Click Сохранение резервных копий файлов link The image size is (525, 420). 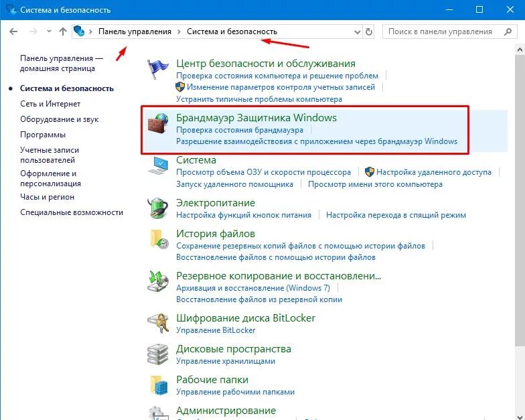click(301, 246)
